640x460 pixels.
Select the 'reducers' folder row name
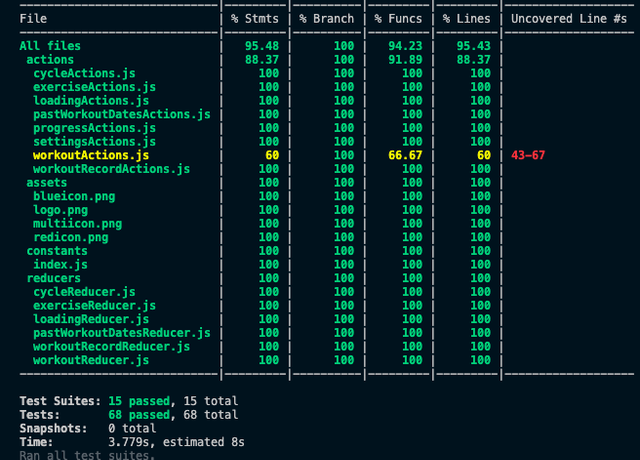[x=53, y=278]
